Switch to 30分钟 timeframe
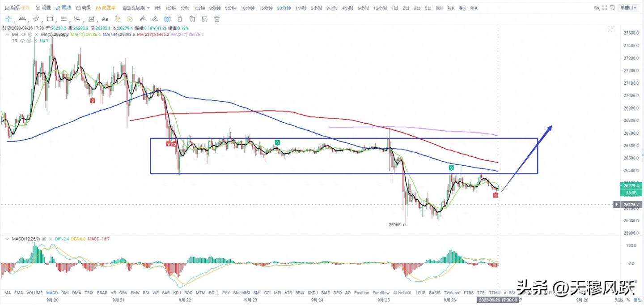Screen dimensions: 644x305 coord(284,8)
